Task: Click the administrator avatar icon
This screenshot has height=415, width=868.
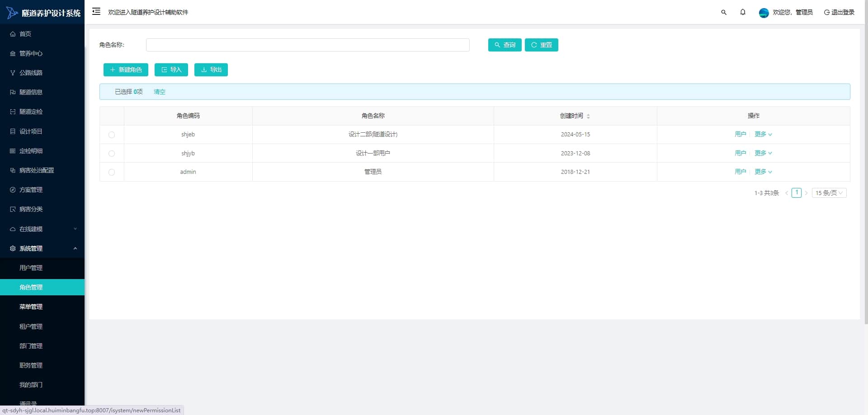Action: pyautogui.click(x=764, y=13)
